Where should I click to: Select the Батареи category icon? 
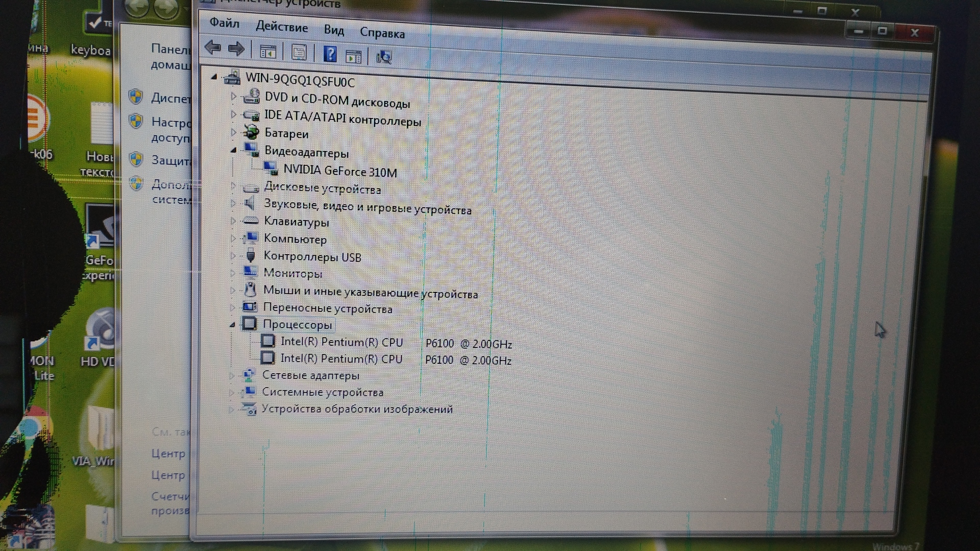coord(251,132)
